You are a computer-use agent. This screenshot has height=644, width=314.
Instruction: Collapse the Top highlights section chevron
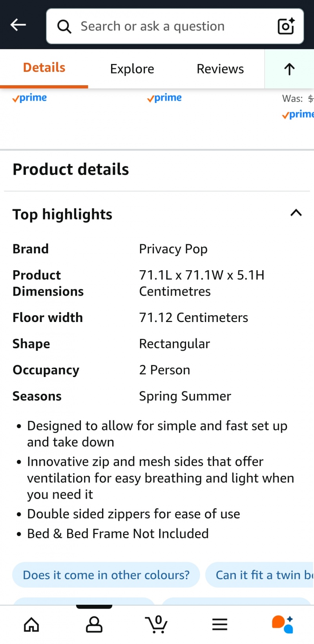coord(296,213)
